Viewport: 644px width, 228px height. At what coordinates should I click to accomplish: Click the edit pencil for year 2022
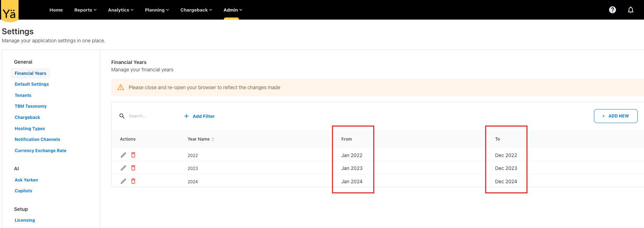[123, 155]
